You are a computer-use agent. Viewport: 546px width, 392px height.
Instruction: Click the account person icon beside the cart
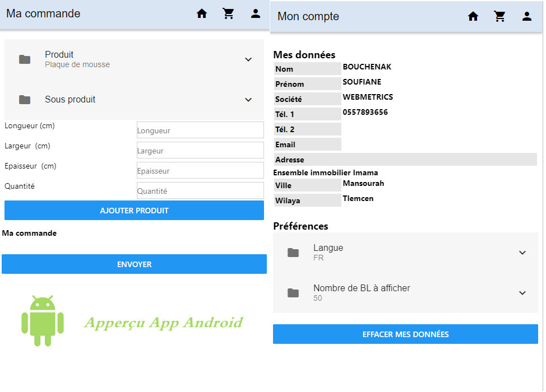point(256,13)
